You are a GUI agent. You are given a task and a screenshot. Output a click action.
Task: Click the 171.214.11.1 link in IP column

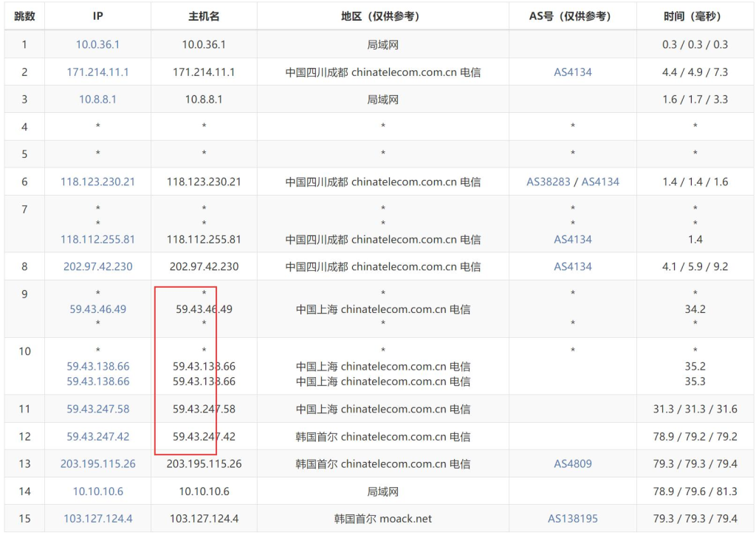pyautogui.click(x=97, y=72)
